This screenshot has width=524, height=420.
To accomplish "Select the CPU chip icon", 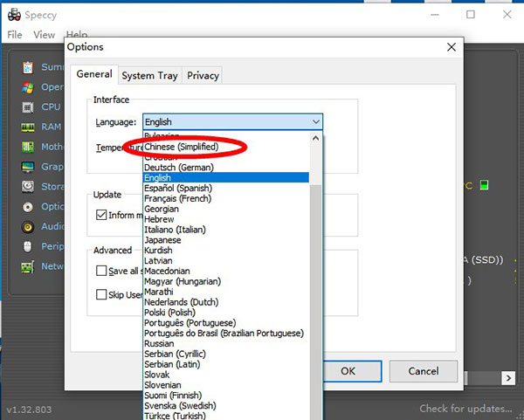I will pos(28,107).
